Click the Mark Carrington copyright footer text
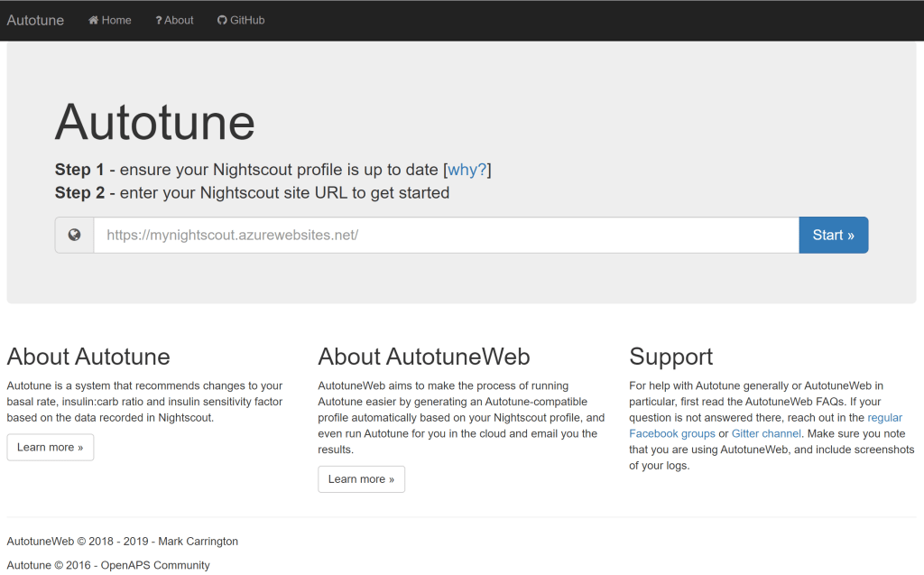Image resolution: width=924 pixels, height=575 pixels. (x=123, y=541)
